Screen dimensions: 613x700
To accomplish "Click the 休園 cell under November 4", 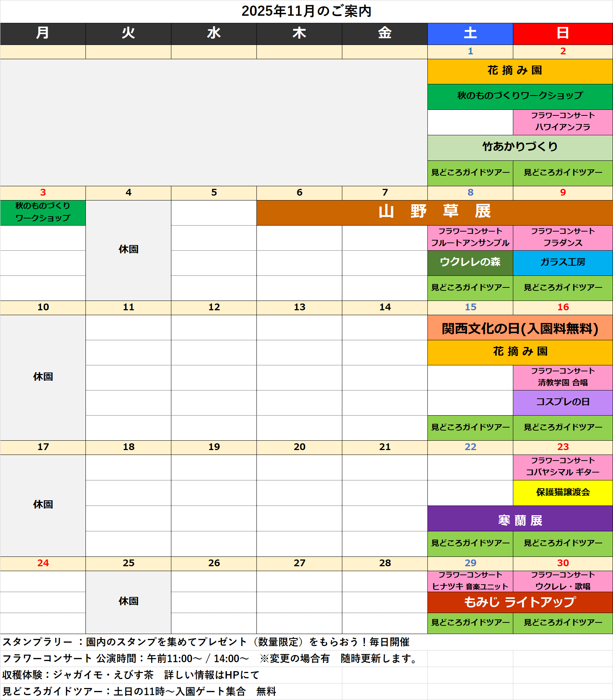I will tap(128, 250).
